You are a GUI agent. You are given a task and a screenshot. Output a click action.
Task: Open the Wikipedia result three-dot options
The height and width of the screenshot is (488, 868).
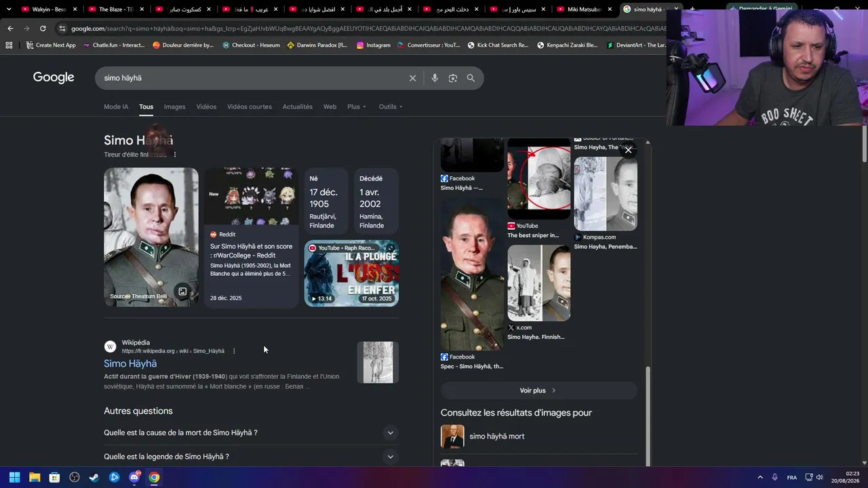(234, 351)
